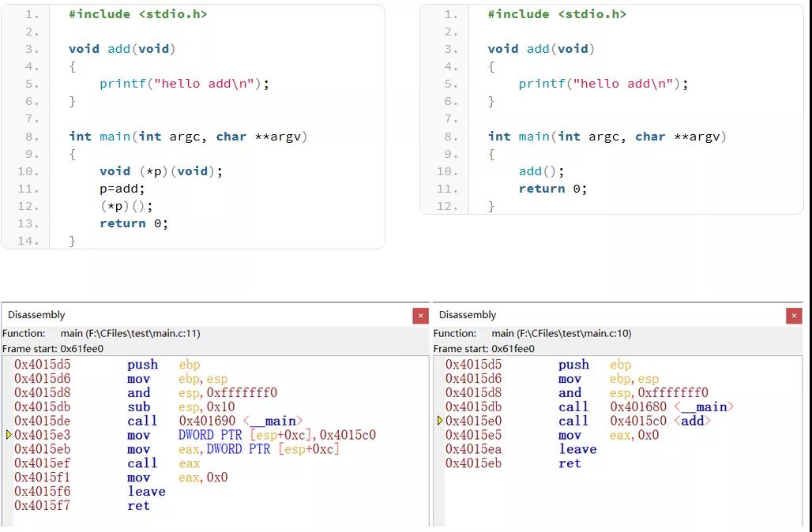
Task: Click 'return 0;' in left code snippet
Action: (133, 223)
